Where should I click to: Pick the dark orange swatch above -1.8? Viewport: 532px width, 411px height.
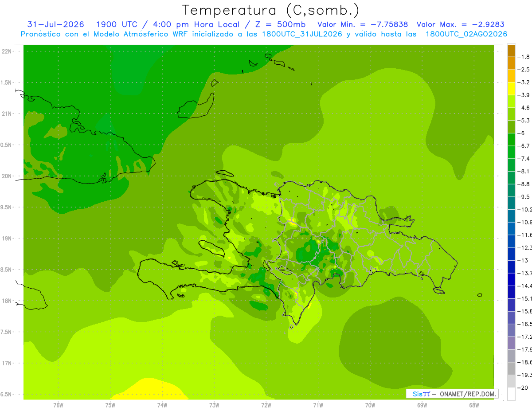coord(511,51)
